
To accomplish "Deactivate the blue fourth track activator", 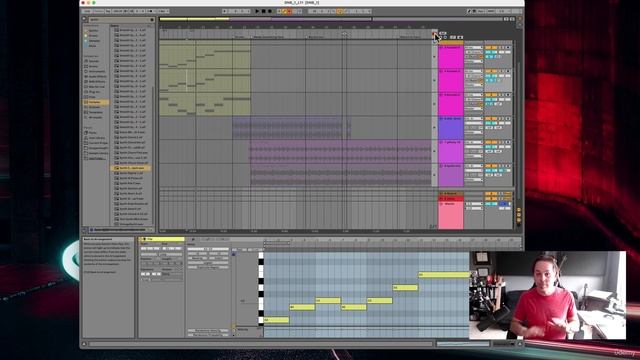I will [x=491, y=119].
